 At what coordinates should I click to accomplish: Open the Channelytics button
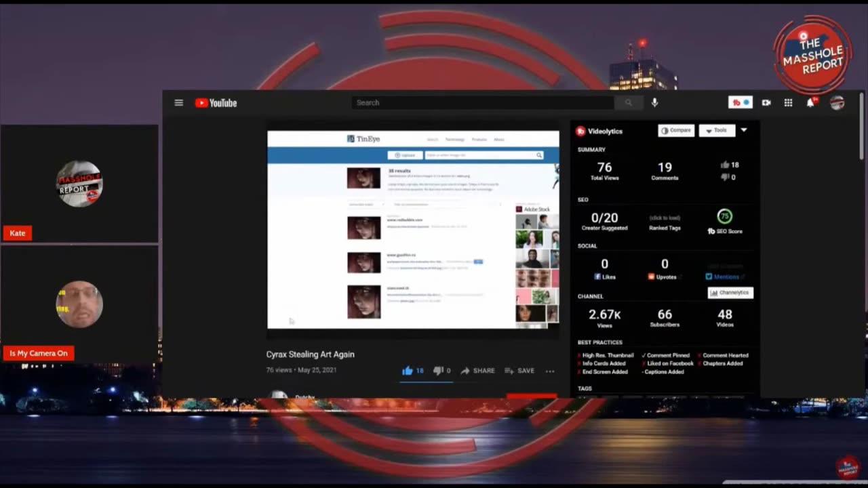[x=730, y=293]
